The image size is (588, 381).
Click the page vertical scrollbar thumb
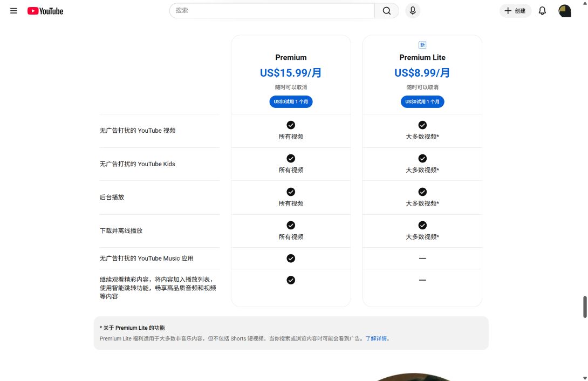(585, 307)
